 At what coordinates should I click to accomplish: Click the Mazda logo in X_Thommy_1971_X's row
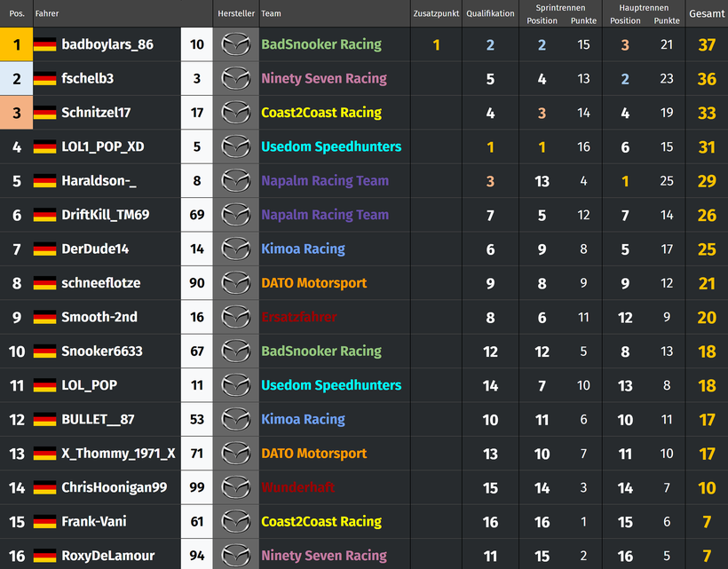[x=236, y=454]
